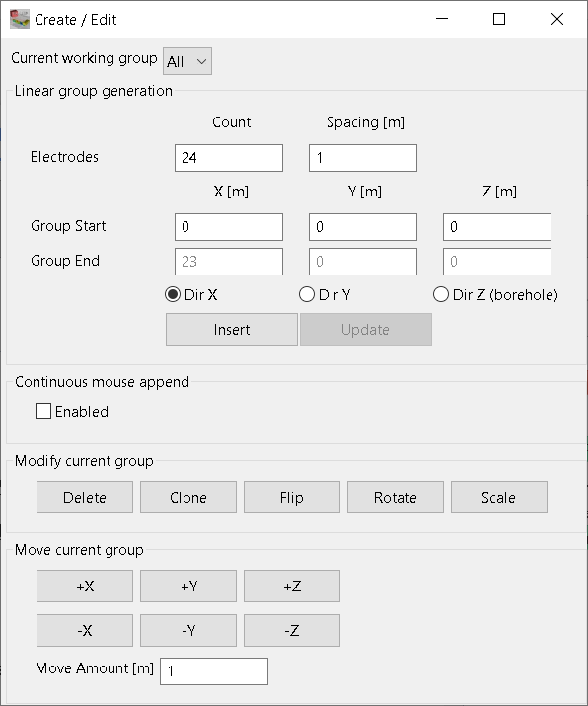
Task: Enable continuous mouse append checkbox
Action: point(43,411)
